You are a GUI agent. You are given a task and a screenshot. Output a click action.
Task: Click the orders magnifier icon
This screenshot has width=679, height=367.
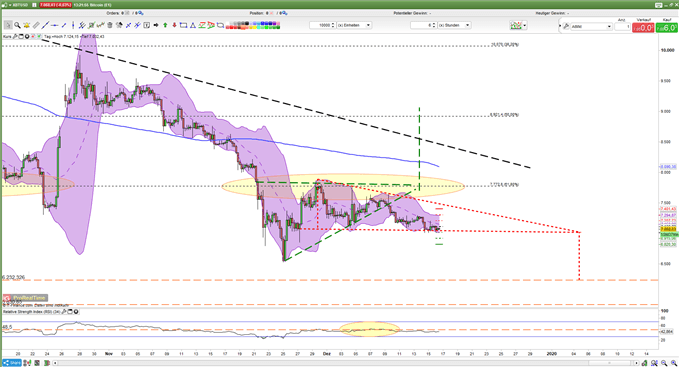[x=140, y=13]
